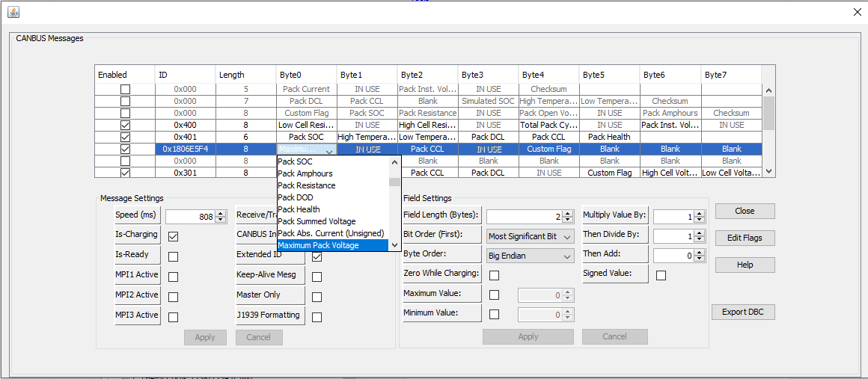Open the Byte0 combo box arrow in selected row
868x379 pixels.
[328, 150]
